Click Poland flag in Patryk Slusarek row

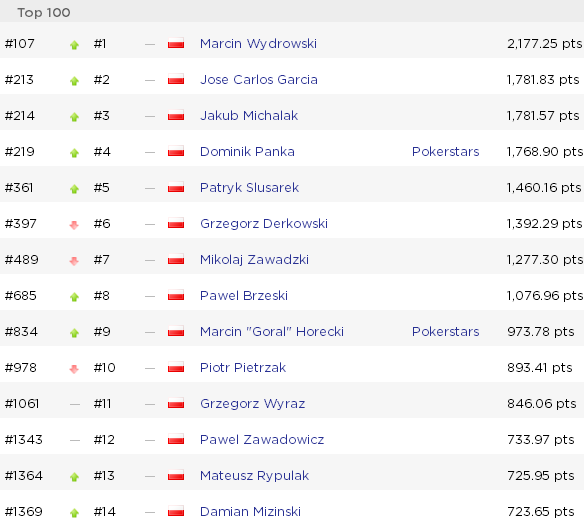(176, 187)
